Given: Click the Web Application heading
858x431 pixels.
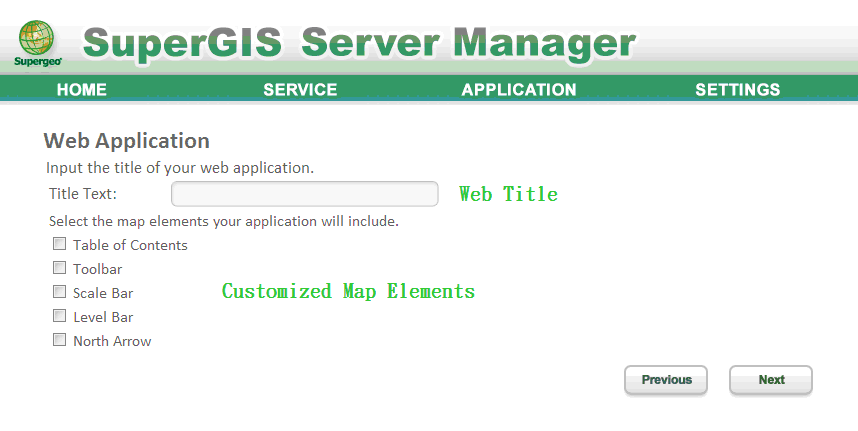Looking at the screenshot, I should pos(127,141).
